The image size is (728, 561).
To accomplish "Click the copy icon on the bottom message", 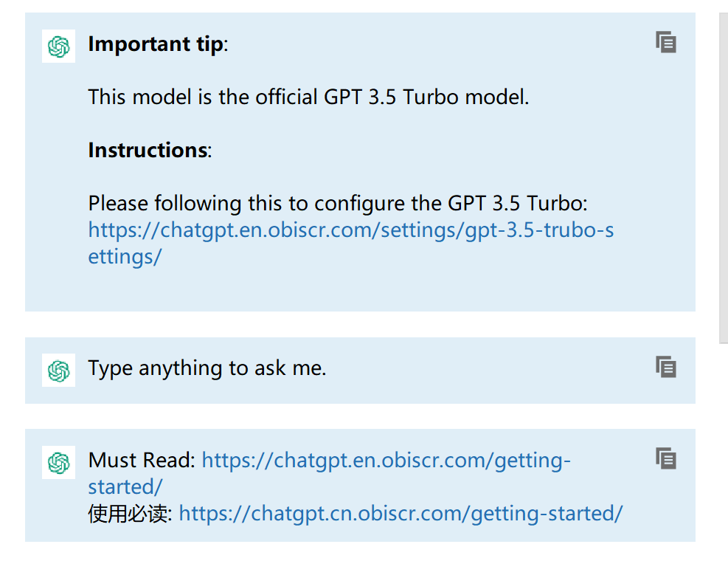I will click(665, 458).
